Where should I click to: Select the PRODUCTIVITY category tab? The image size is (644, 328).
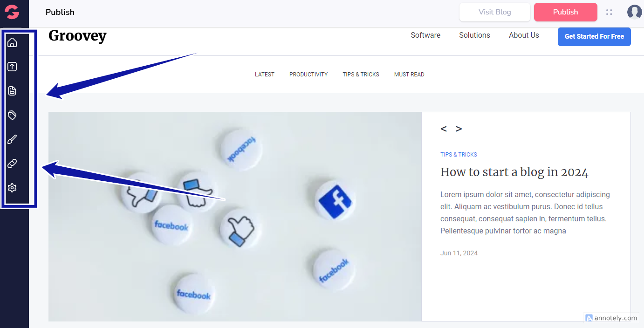[308, 75]
